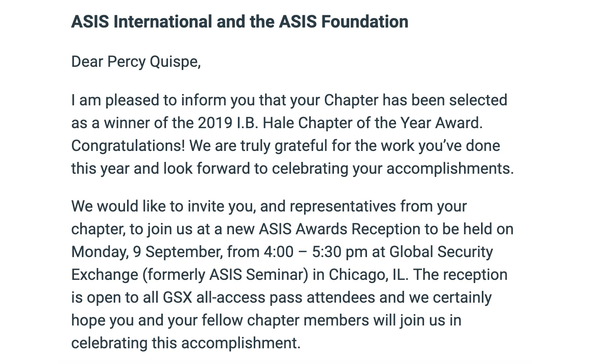Click the 'ASIS International and the ASIS Foundation' heading
590x364 pixels.
click(240, 22)
